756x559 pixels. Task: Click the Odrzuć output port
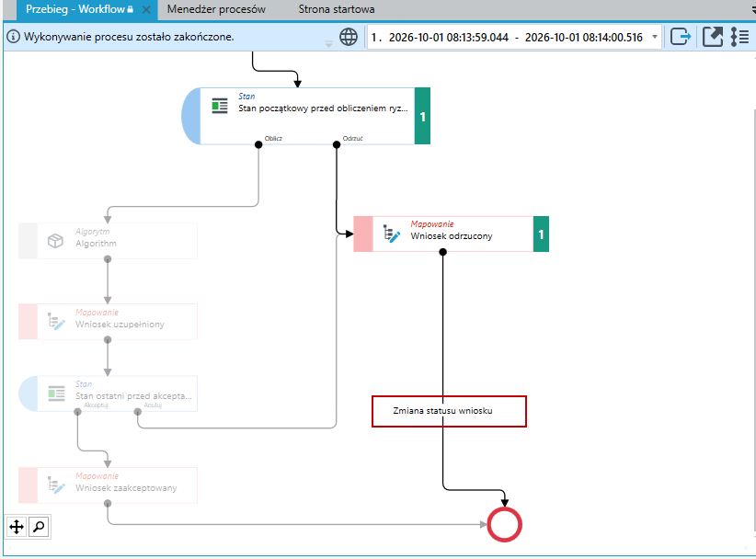click(x=337, y=144)
